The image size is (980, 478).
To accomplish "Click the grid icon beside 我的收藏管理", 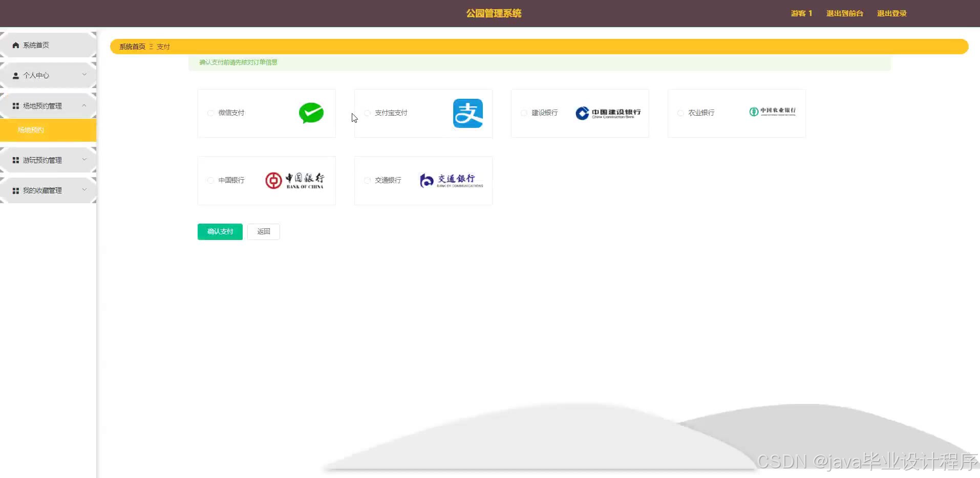I will click(x=16, y=190).
